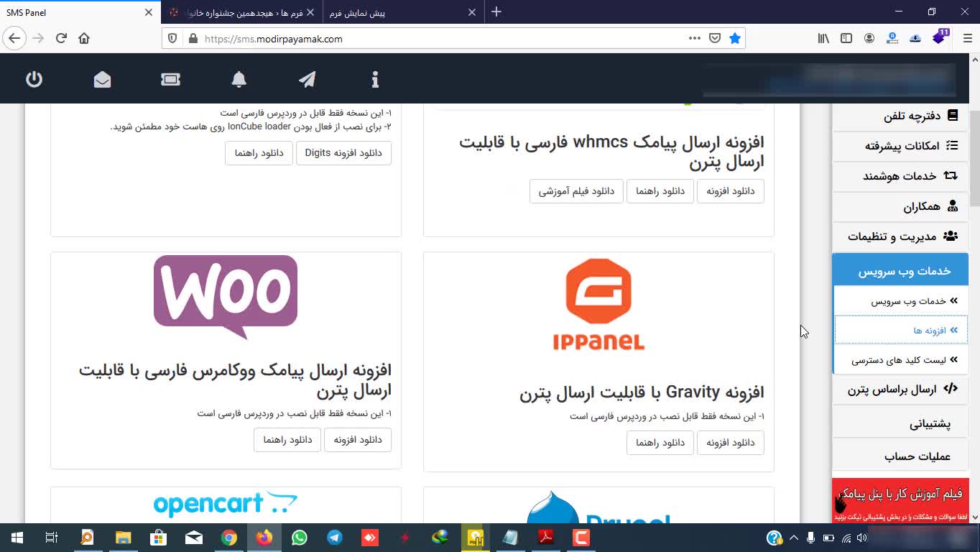Open the envelope messages icon
Screen dimensions: 980x552
(x=102, y=79)
